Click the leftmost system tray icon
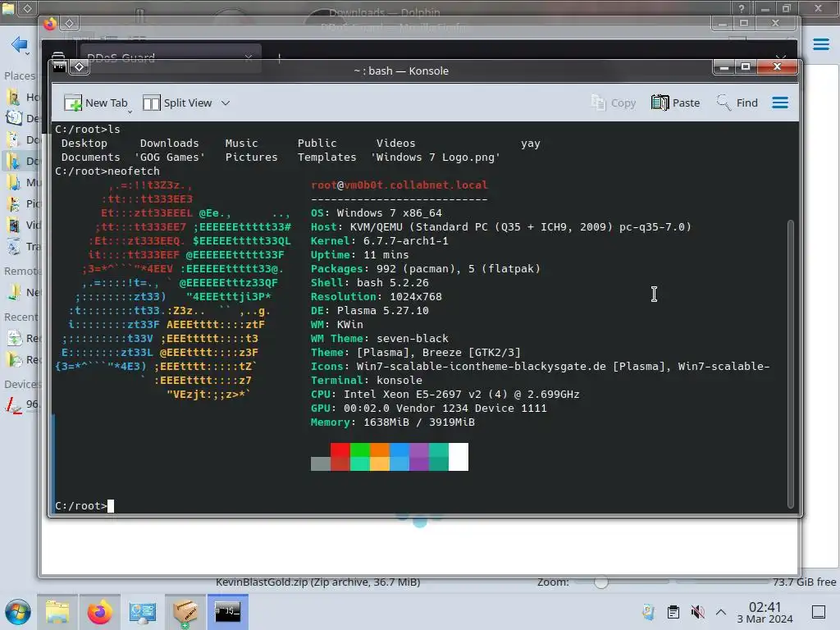Screen dimensions: 840x630 coord(648,612)
